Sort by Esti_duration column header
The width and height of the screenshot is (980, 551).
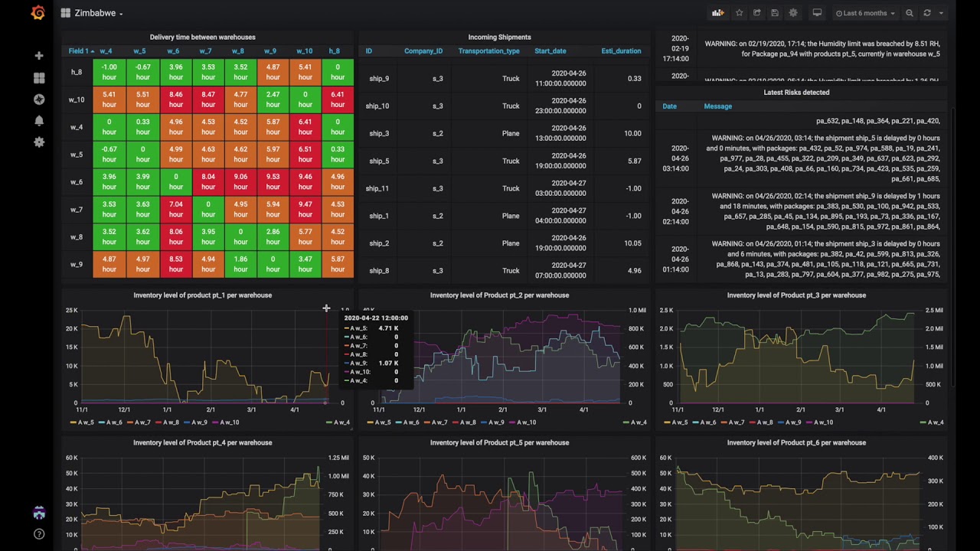pos(621,51)
